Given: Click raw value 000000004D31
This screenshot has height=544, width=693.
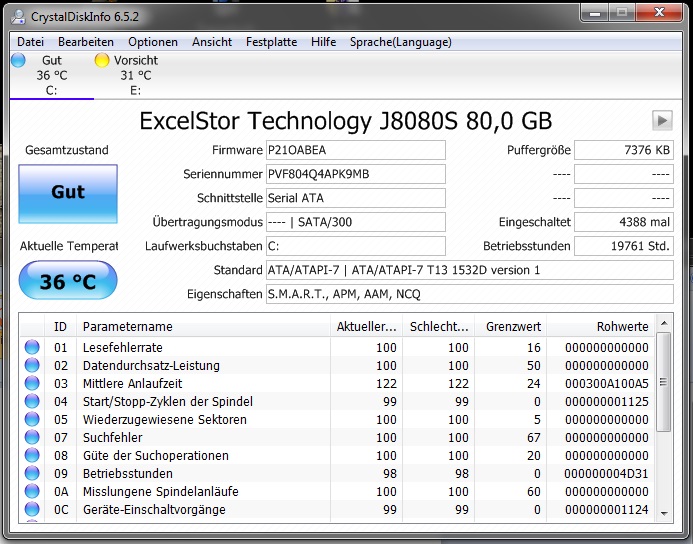Looking at the screenshot, I should point(606,473).
